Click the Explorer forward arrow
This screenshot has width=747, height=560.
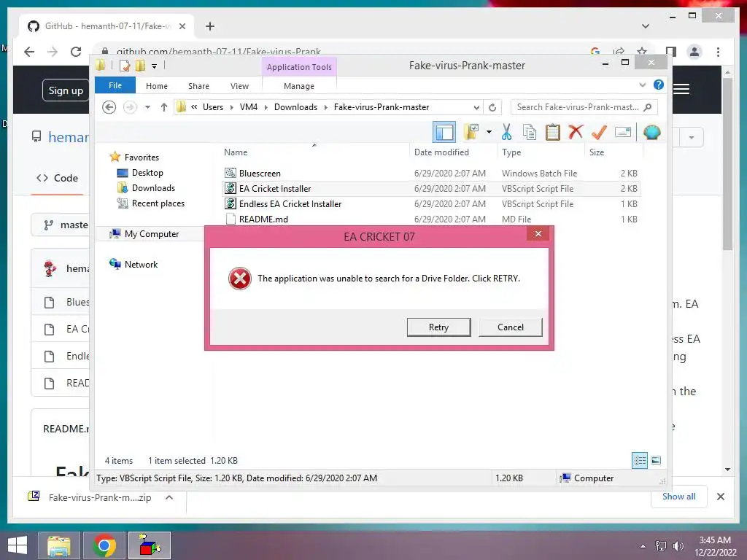coord(130,107)
